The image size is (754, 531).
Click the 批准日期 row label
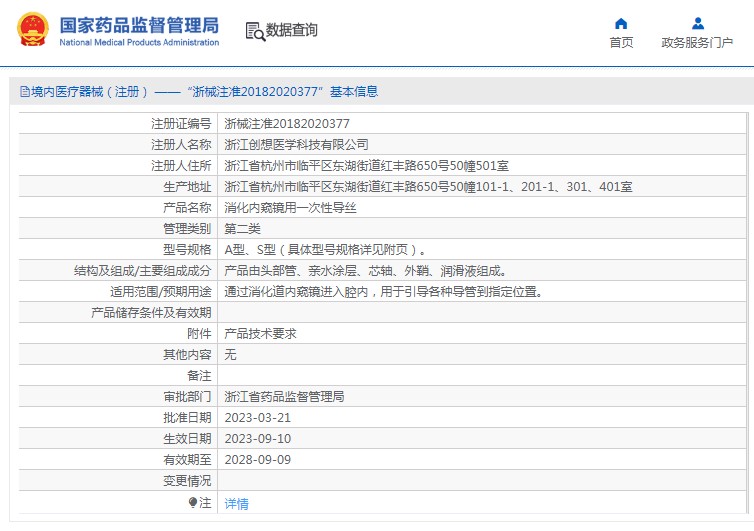point(187,418)
